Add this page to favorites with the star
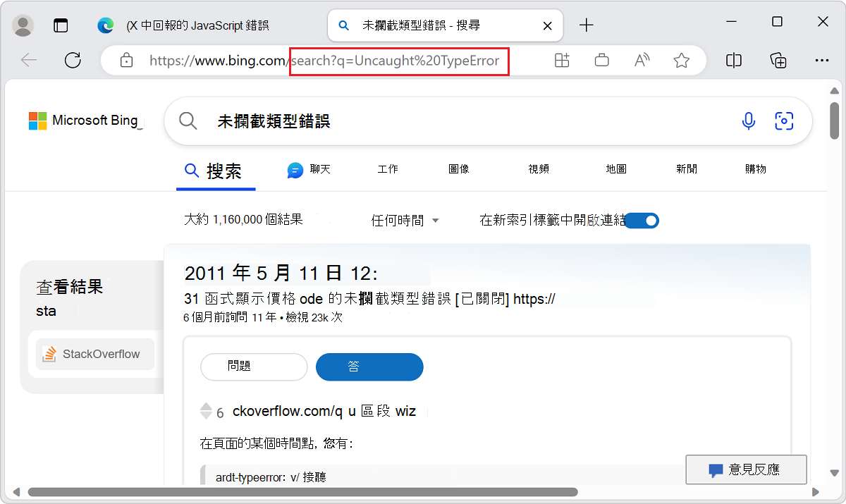The width and height of the screenshot is (846, 504). pyautogui.click(x=682, y=61)
